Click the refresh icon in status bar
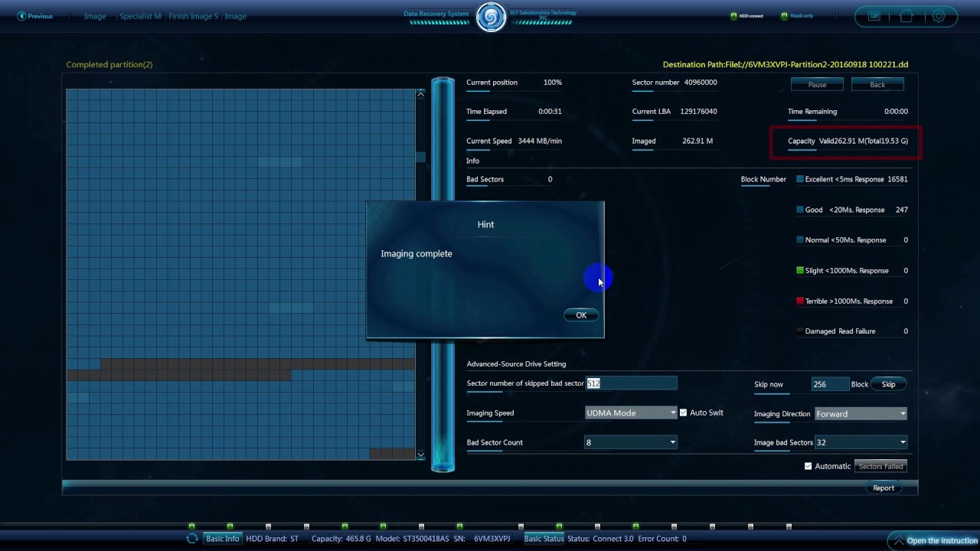The height and width of the screenshot is (551, 980). tap(192, 539)
